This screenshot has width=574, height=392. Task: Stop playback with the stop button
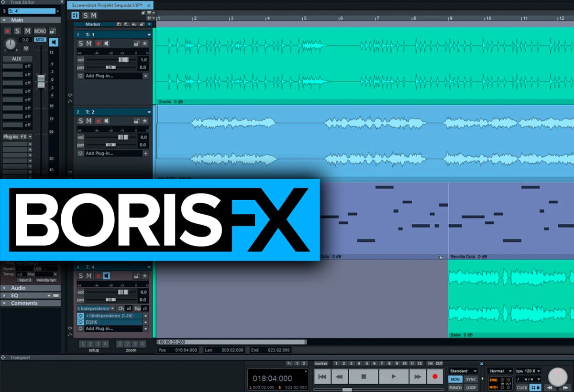pyautogui.click(x=364, y=377)
